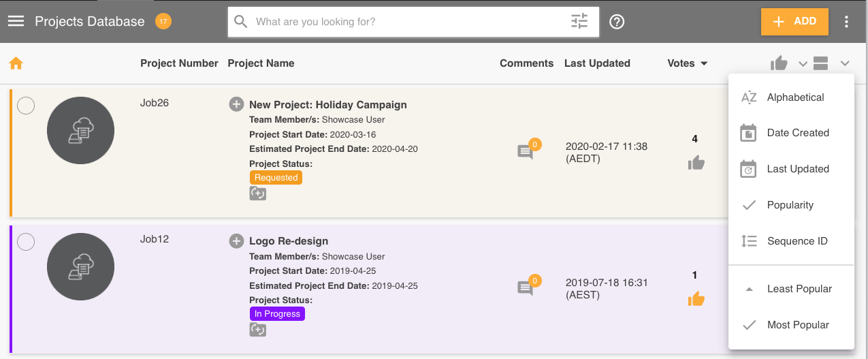Open the three-dot more options menu
This screenshot has height=359, width=868.
tap(846, 22)
